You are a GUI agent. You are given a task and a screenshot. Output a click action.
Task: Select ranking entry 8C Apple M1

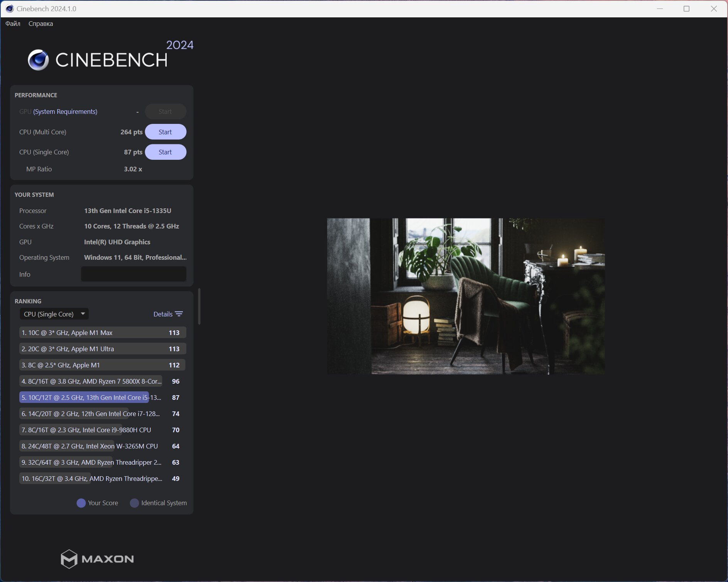click(x=103, y=365)
